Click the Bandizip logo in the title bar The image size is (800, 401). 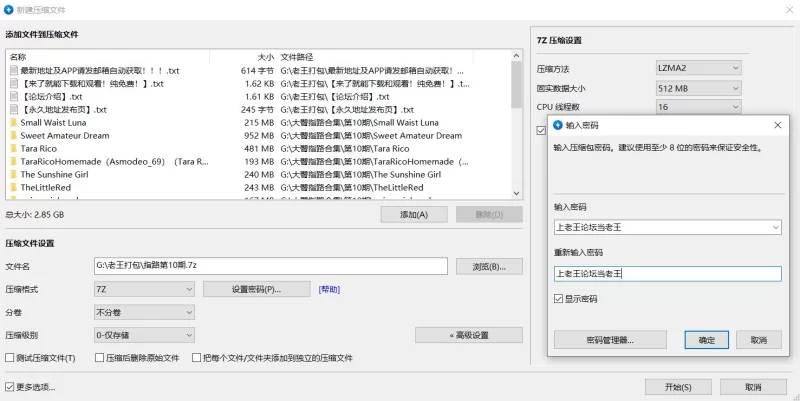pos(8,10)
